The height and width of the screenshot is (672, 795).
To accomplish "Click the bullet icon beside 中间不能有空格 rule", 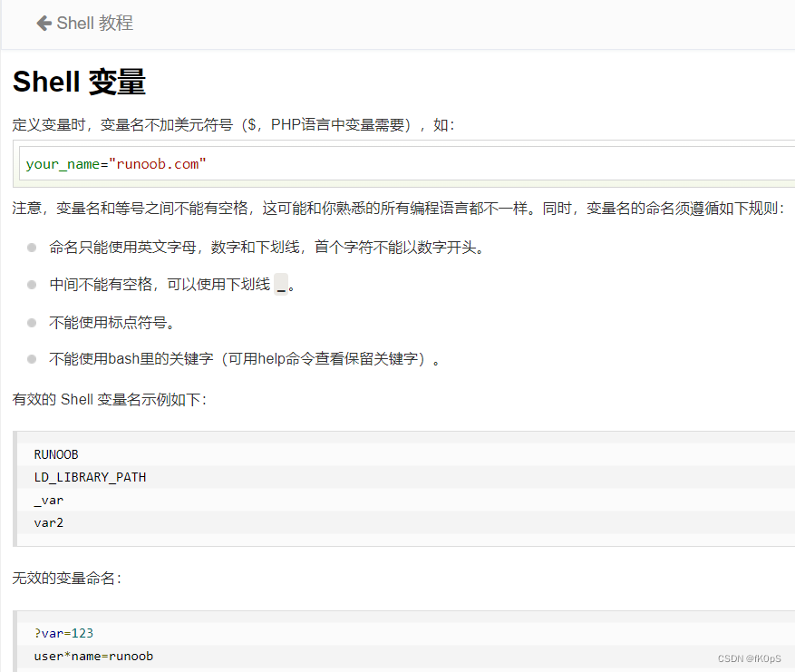I will tap(30, 283).
